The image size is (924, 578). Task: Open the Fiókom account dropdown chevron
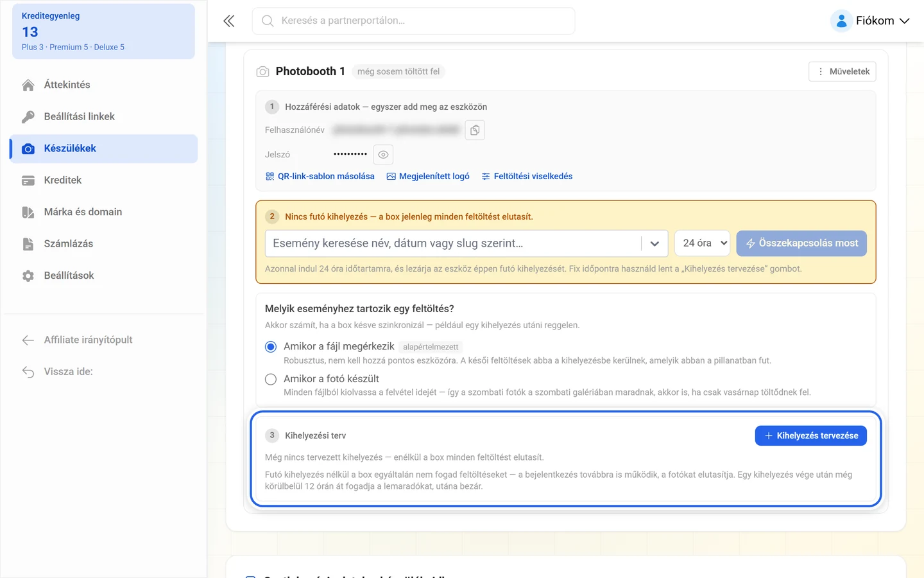click(905, 21)
